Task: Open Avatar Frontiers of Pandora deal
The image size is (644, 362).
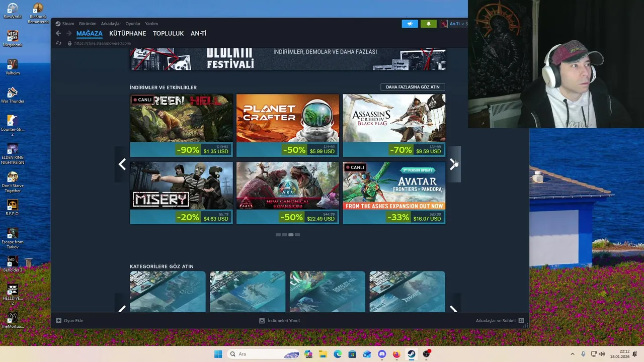Action: 394,193
